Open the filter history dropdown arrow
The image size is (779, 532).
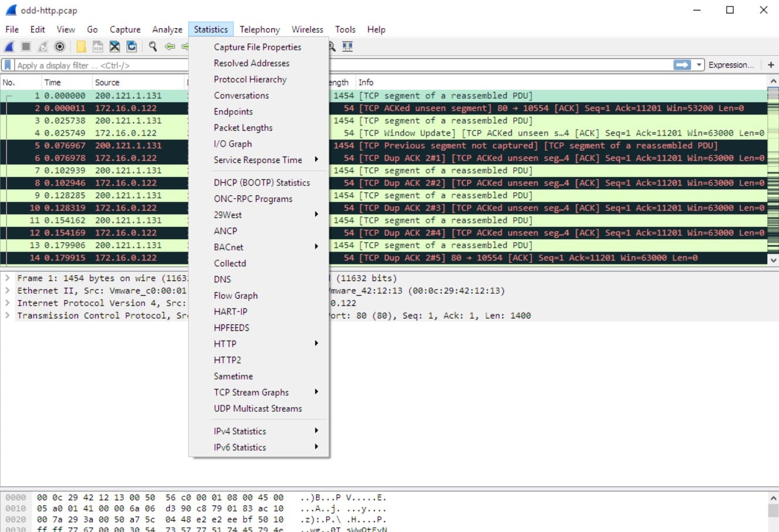point(699,65)
